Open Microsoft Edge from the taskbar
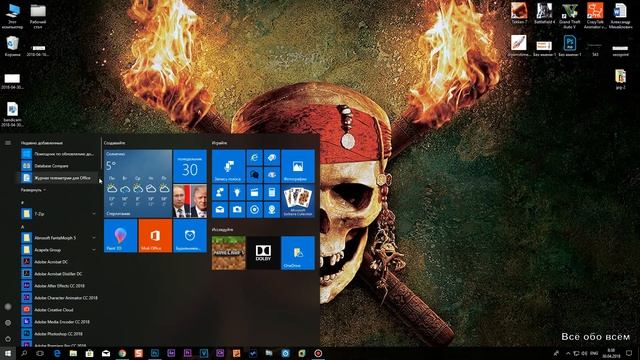The width and height of the screenshot is (640, 360). 57,353
